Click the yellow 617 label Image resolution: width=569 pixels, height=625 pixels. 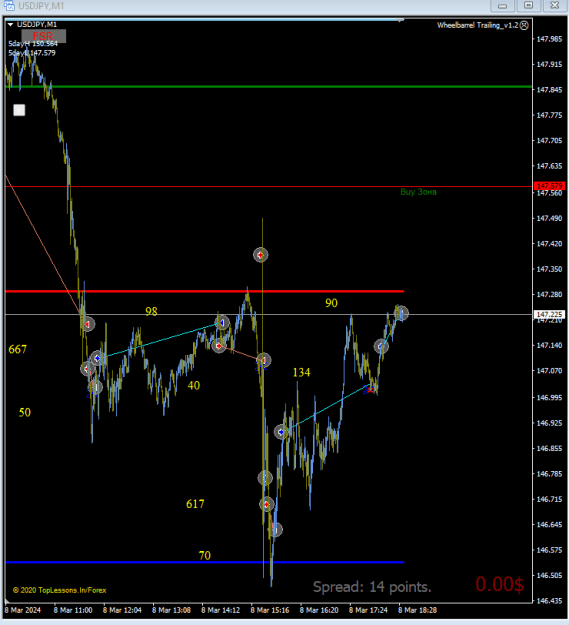[x=195, y=504]
